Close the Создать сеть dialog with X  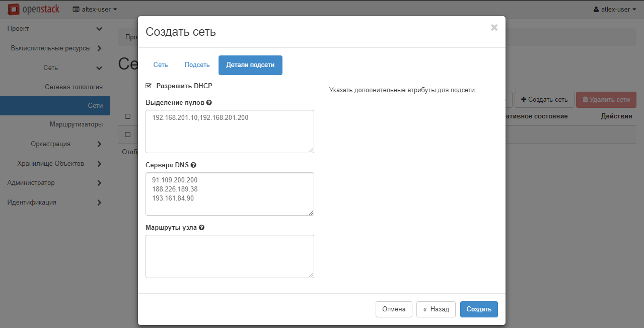[x=494, y=28]
